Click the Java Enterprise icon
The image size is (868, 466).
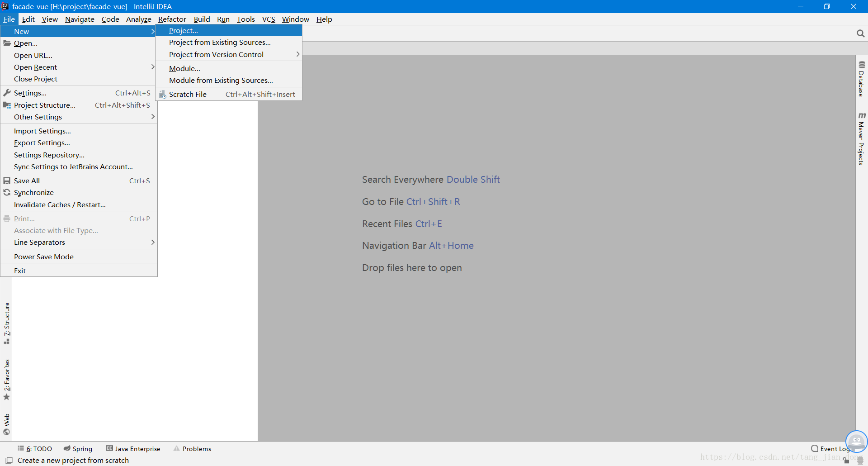tap(109, 448)
